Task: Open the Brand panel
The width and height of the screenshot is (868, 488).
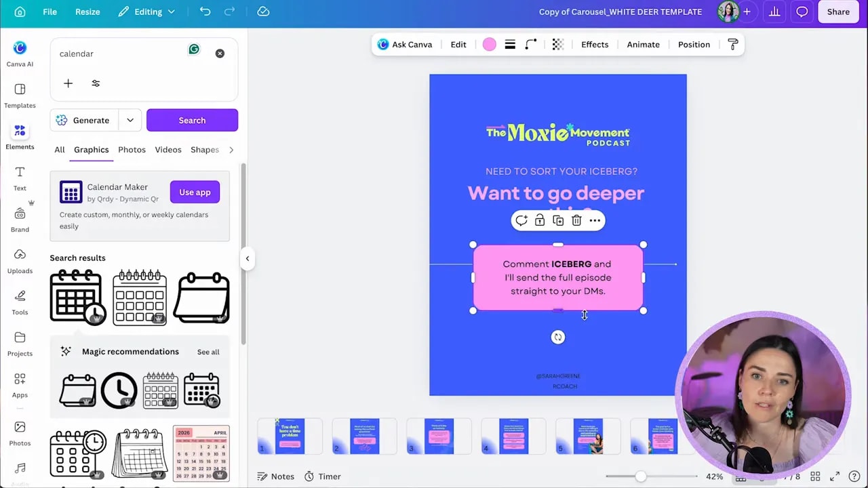Action: [x=20, y=220]
